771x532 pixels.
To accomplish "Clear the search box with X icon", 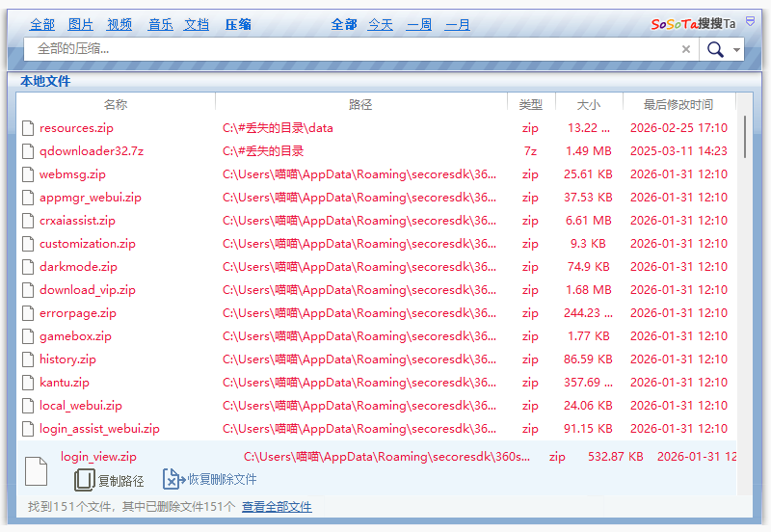I will tap(686, 49).
